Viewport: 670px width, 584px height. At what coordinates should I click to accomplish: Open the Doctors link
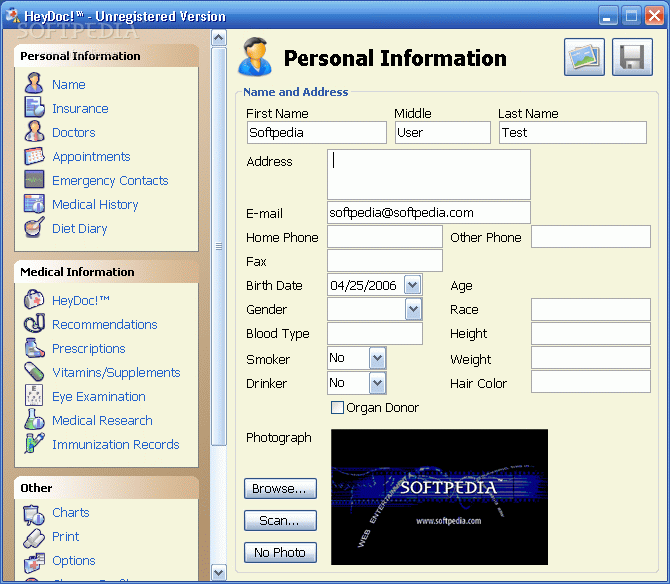pos(73,132)
